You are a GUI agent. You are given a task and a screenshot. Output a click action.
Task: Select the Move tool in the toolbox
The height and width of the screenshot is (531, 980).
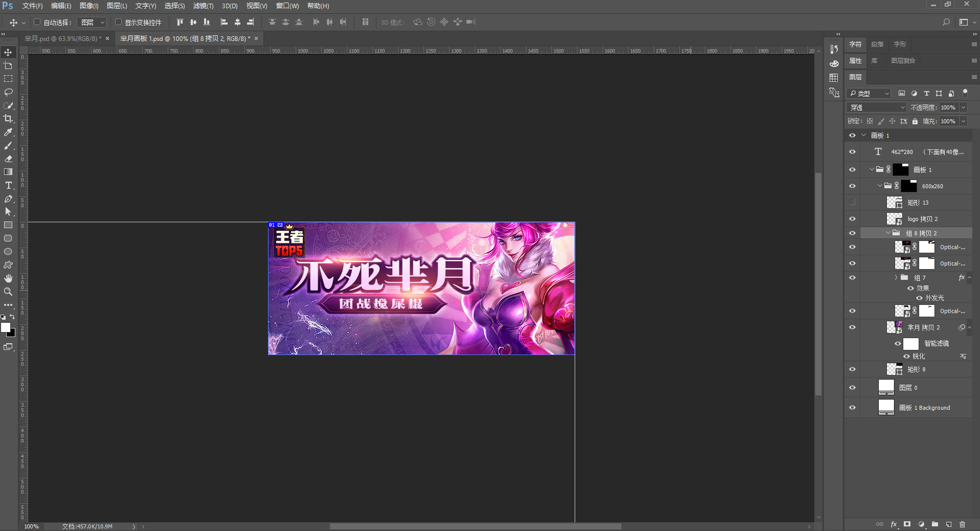click(8, 52)
